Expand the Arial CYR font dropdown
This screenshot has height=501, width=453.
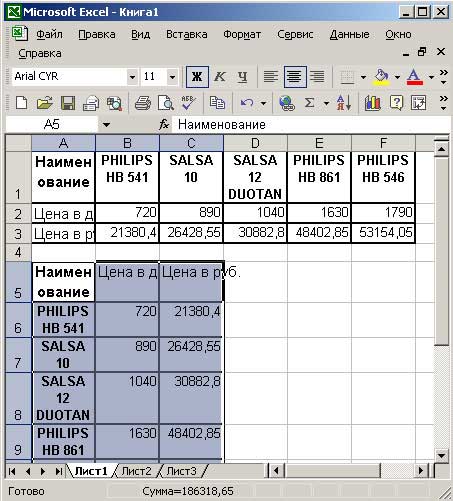click(132, 77)
